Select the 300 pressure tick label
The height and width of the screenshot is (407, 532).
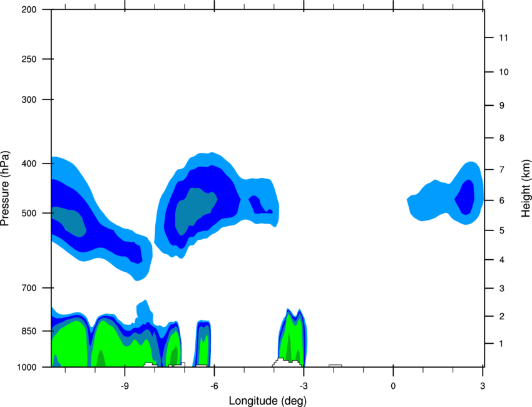[29, 100]
